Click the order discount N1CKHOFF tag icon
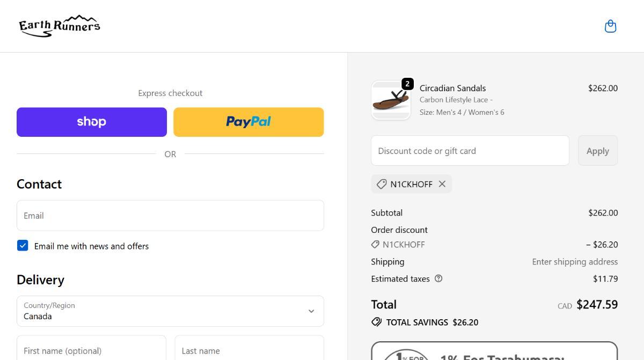The width and height of the screenshot is (644, 360). [x=376, y=245]
